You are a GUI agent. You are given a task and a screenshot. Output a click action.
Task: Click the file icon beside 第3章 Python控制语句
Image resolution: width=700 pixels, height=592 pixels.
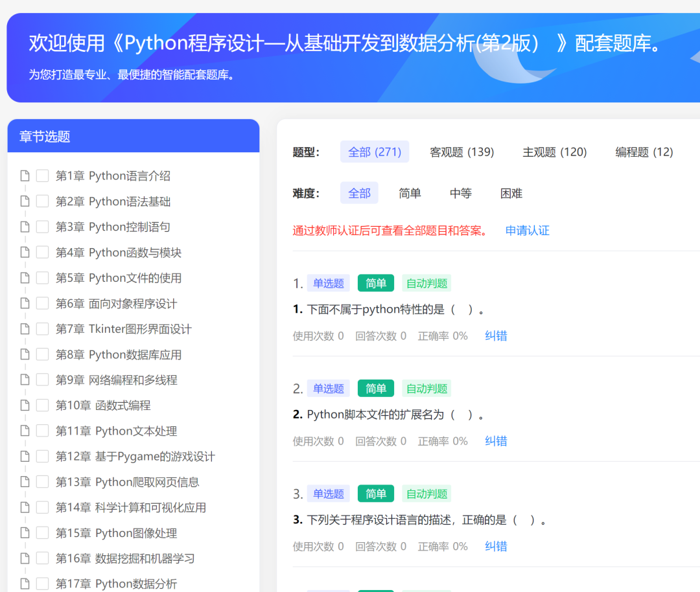click(25, 227)
